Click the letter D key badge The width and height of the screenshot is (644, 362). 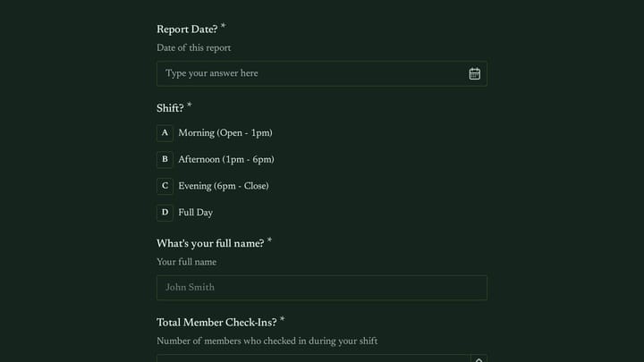pyautogui.click(x=165, y=213)
